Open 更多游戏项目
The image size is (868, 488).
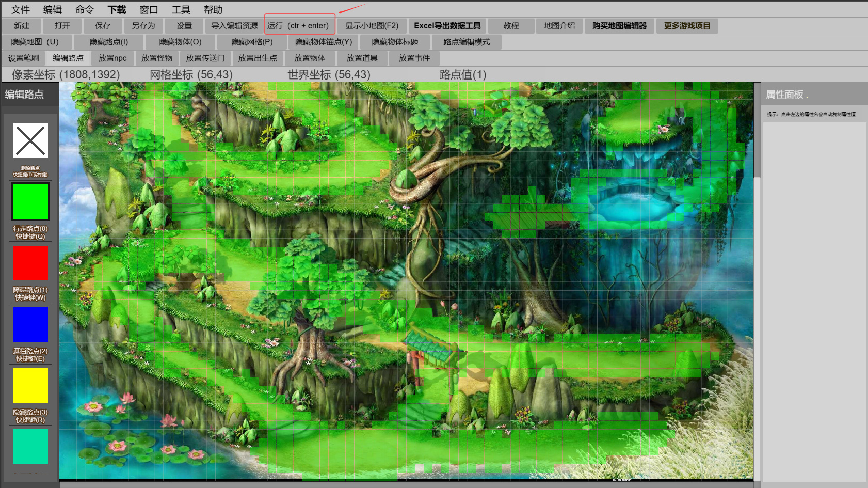point(687,26)
